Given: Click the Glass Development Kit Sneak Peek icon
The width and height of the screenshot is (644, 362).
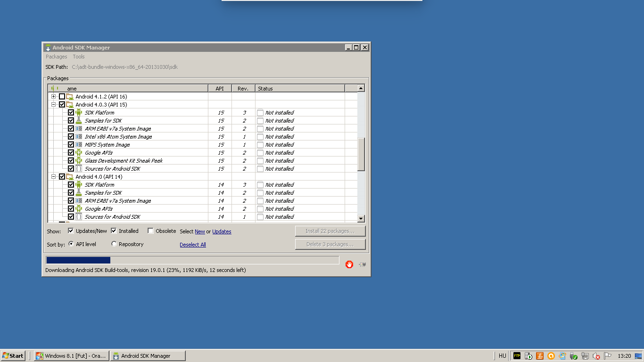Looking at the screenshot, I should click(x=79, y=161).
